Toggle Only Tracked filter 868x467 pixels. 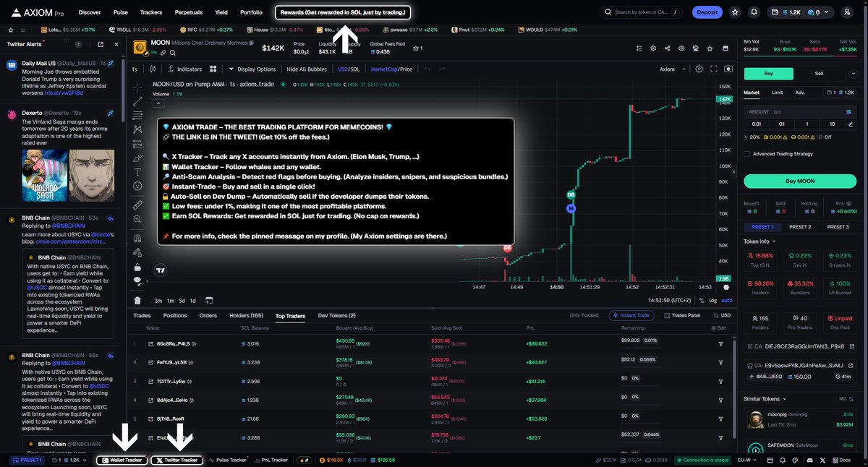pos(584,315)
